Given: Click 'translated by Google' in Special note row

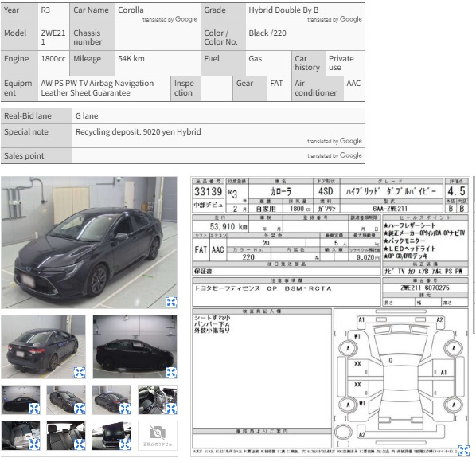Looking at the screenshot, I should coord(334,141).
